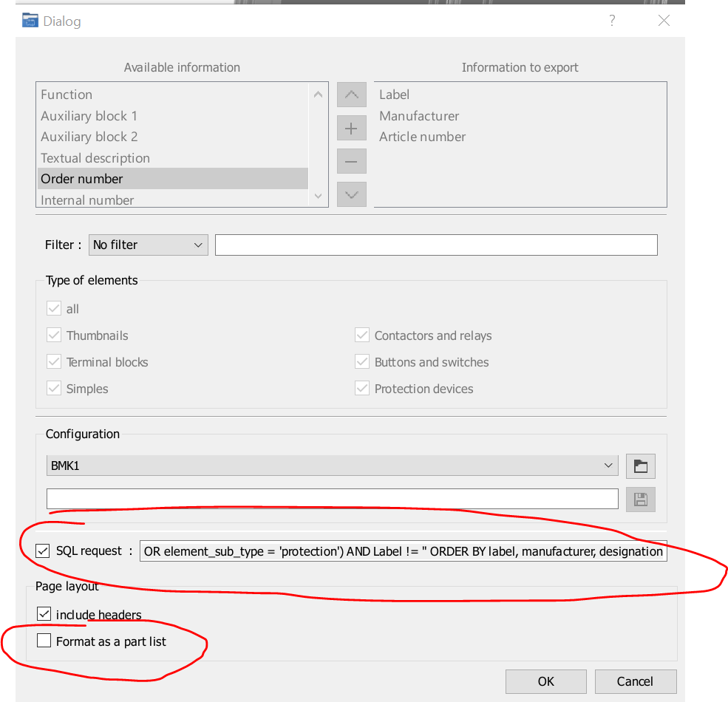Select Order number in available information
Image resolution: width=728 pixels, height=702 pixels.
pyautogui.click(x=172, y=179)
